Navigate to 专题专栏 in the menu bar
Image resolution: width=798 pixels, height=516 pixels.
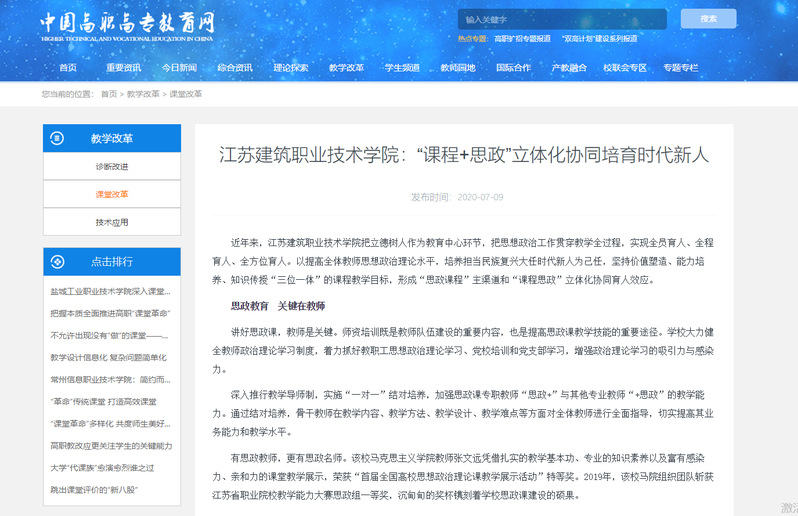[680, 68]
